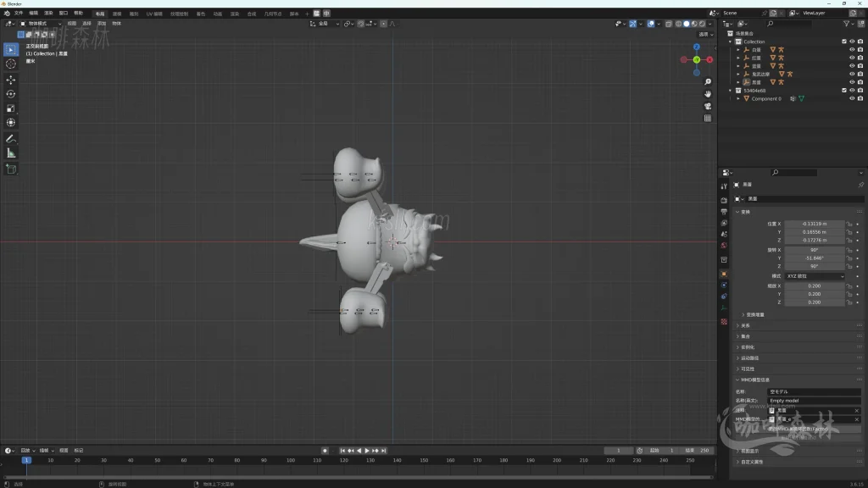Select the Move tool in the left toolbar
Image resolution: width=868 pixels, height=488 pixels.
point(11,80)
